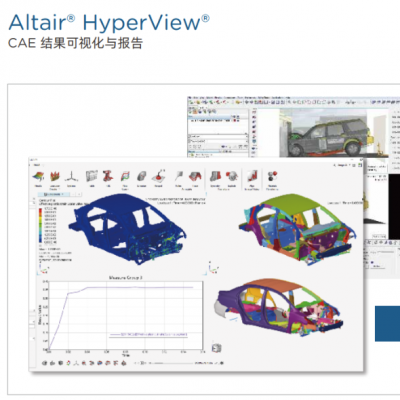Viewport: 400px width, 400px height.
Task: Click the black and red spheres toolbar icon
Action: tap(272, 176)
